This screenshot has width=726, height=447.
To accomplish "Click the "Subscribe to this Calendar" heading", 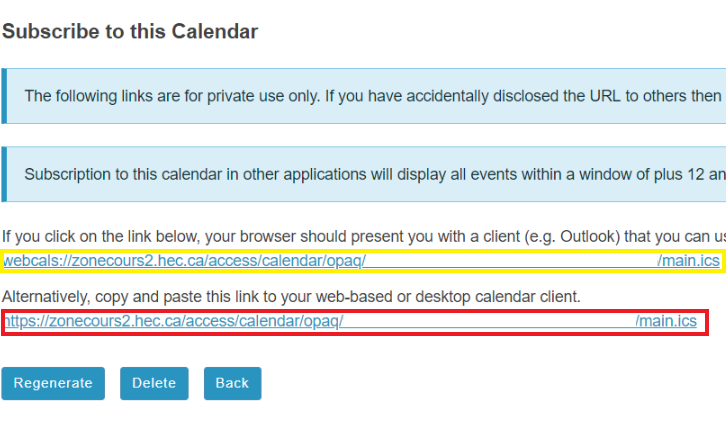I will (130, 31).
